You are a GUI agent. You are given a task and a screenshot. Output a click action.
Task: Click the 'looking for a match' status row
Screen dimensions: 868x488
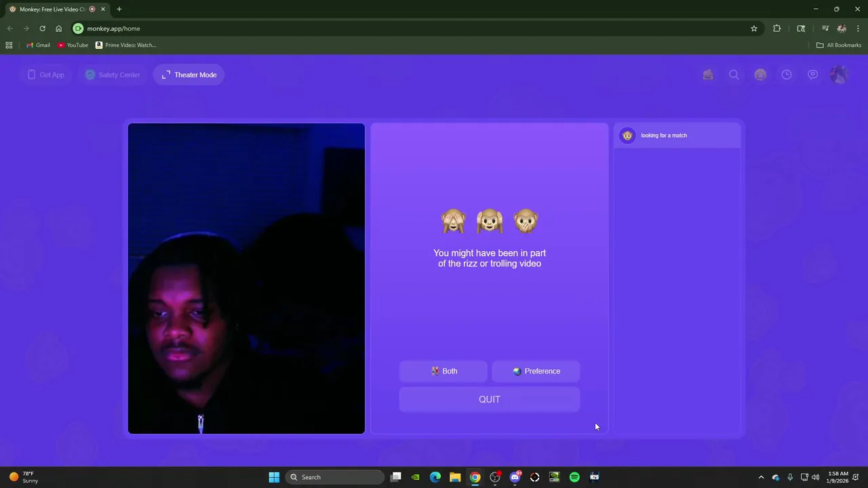coord(677,136)
